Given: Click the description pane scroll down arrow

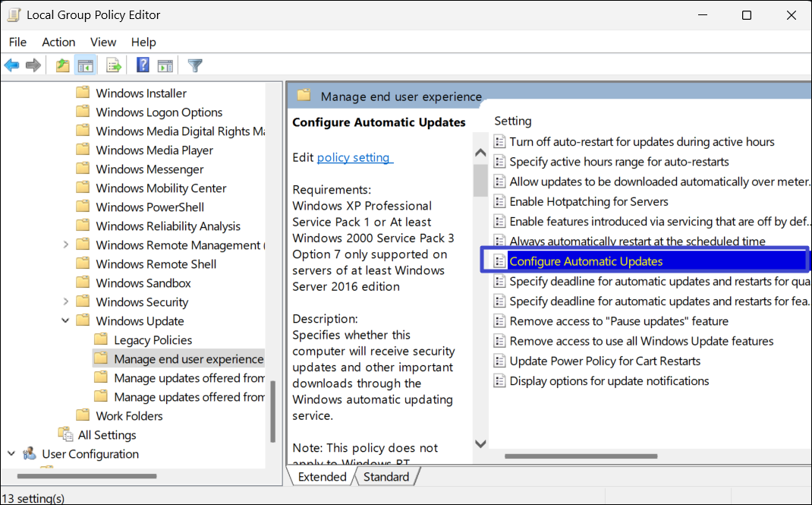Looking at the screenshot, I should 480,443.
